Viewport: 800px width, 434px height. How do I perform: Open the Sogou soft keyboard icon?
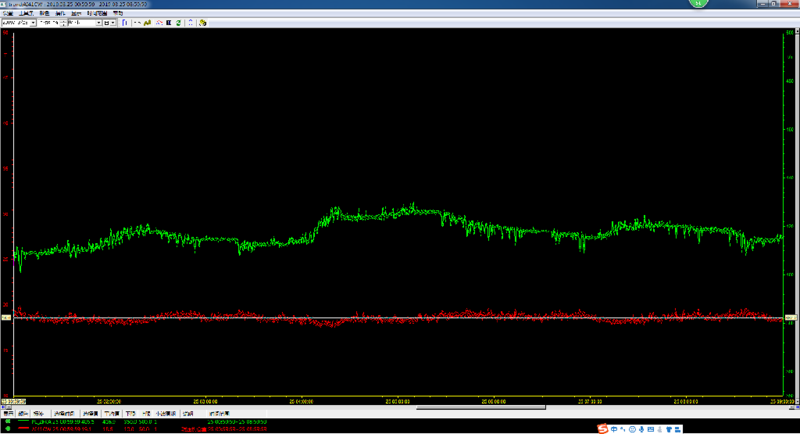click(651, 429)
